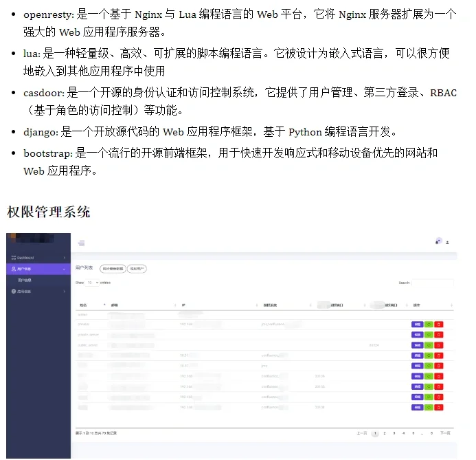Click green refresh button in public_server row
This screenshot has width=476, height=460.
point(429,345)
